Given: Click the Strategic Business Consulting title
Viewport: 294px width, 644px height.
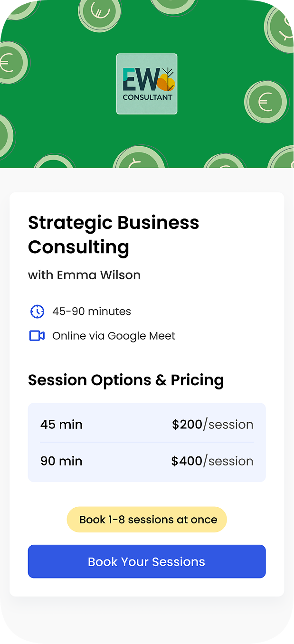Looking at the screenshot, I should click(114, 235).
